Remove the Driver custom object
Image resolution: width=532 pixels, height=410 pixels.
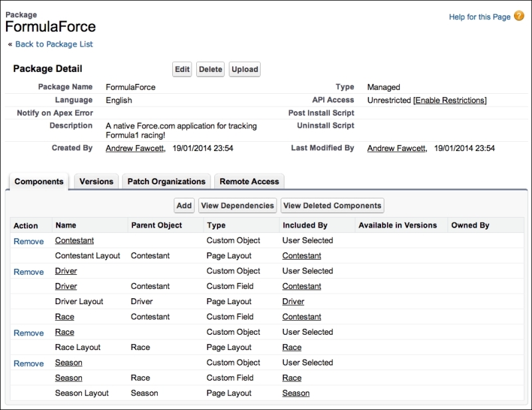[x=29, y=272]
